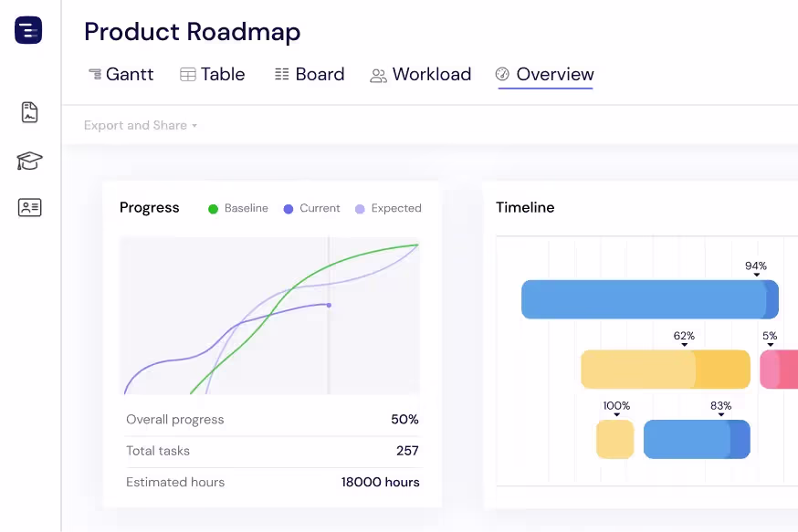The height and width of the screenshot is (532, 798).
Task: Select the Overview tab
Action: pos(545,74)
